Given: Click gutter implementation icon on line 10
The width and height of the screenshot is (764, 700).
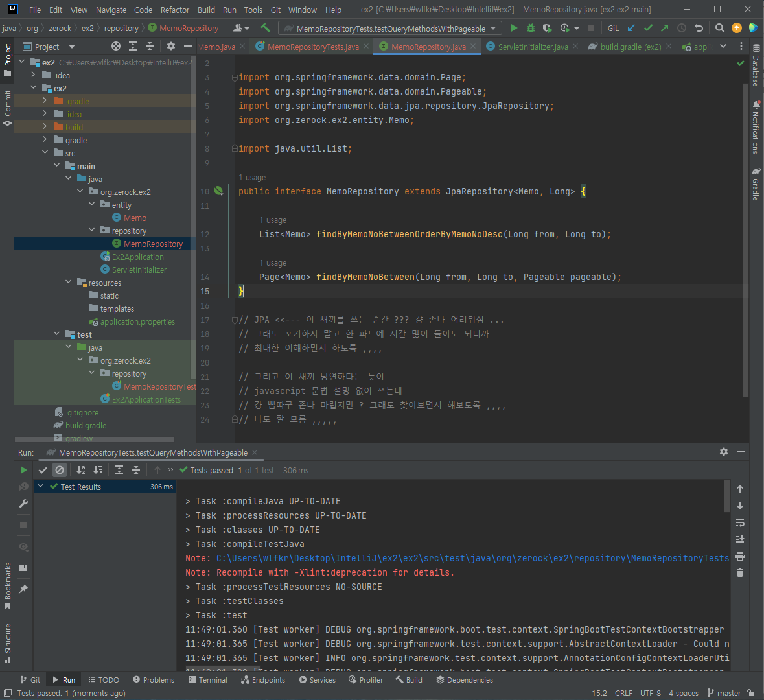Looking at the screenshot, I should click(x=218, y=191).
